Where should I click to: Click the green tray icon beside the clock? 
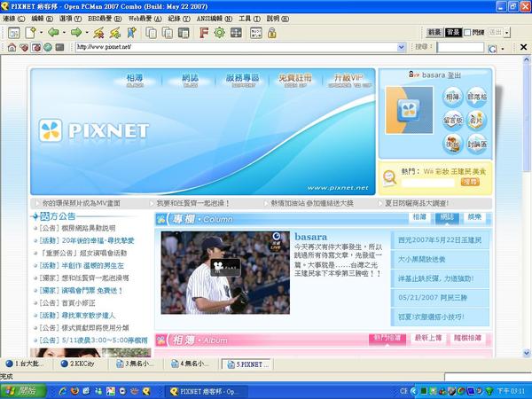coord(489,391)
